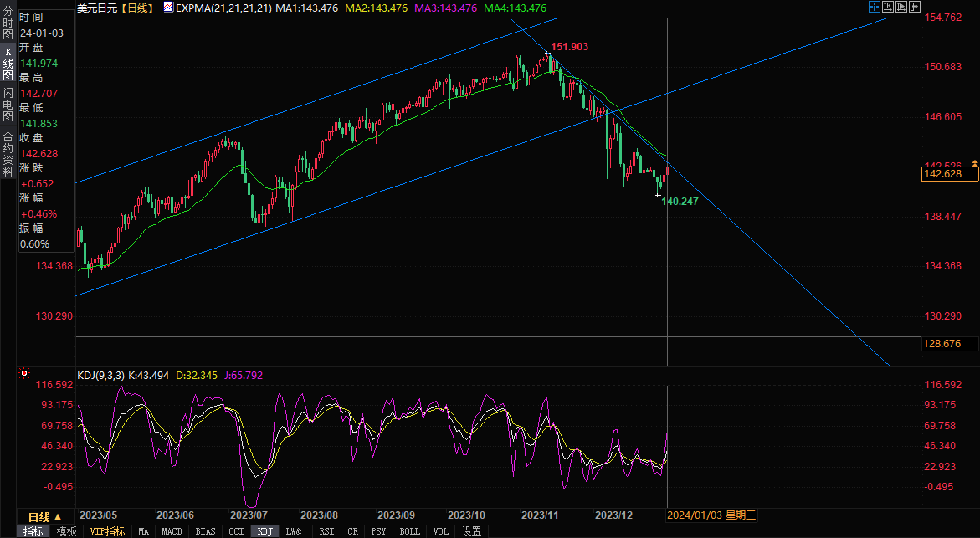Click the VOL indicator button
Image resolution: width=980 pixels, height=538 pixels.
pos(440,531)
